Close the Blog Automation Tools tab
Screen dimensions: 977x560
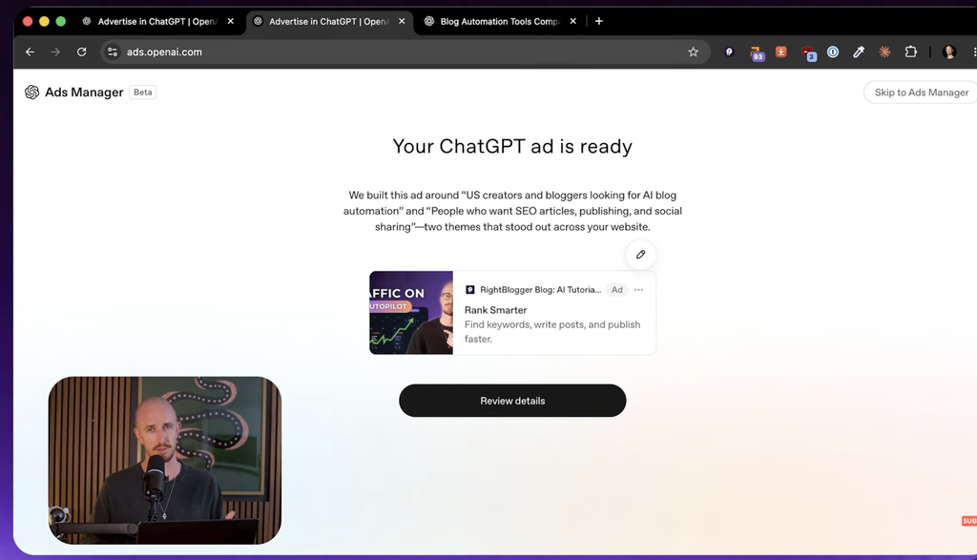pyautogui.click(x=572, y=21)
